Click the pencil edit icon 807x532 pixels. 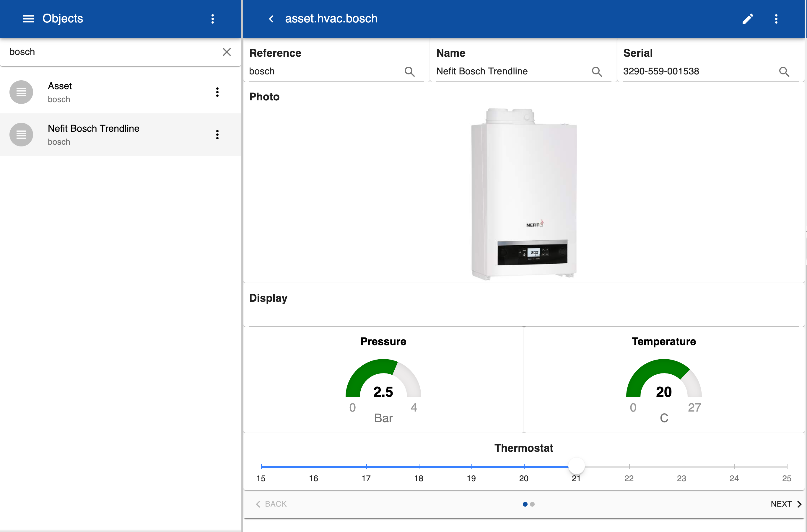748,19
